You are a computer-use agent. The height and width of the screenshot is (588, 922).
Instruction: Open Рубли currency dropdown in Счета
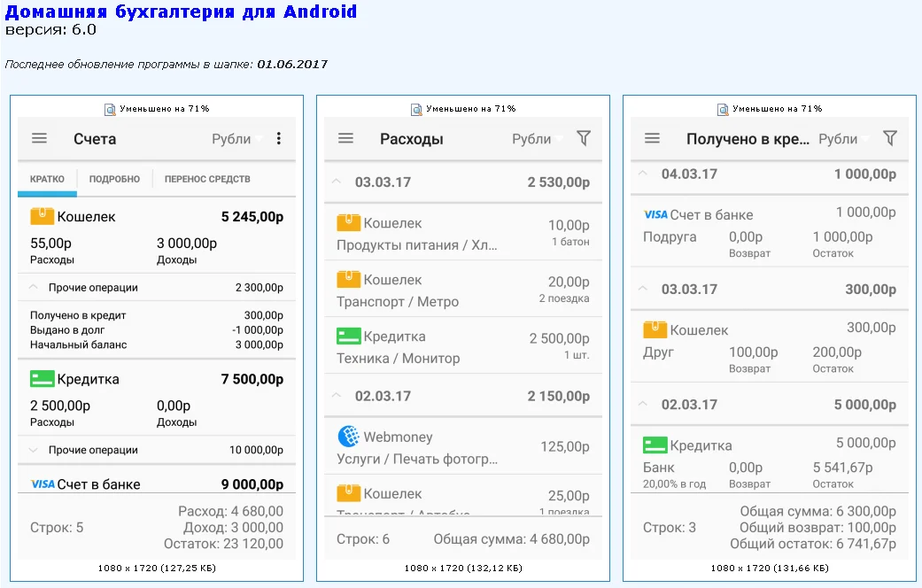click(x=236, y=139)
